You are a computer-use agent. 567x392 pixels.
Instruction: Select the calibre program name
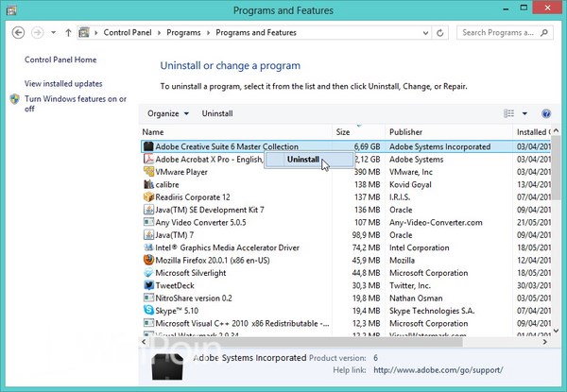167,184
